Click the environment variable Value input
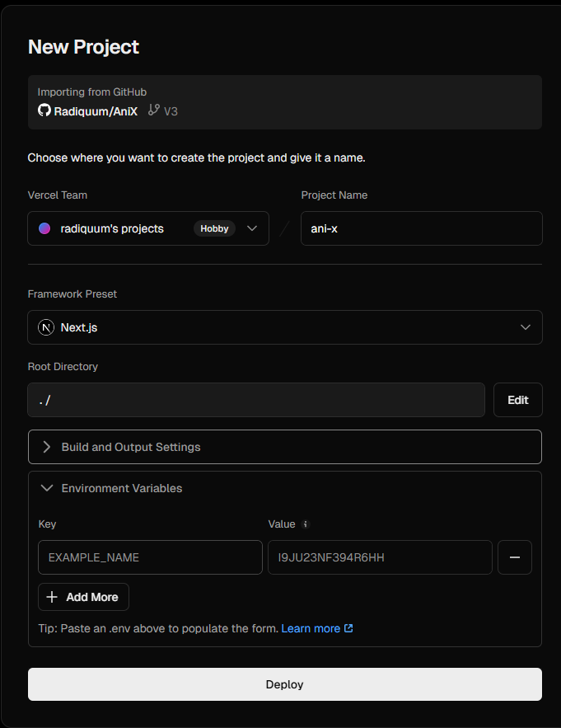The image size is (561, 728). coord(380,557)
